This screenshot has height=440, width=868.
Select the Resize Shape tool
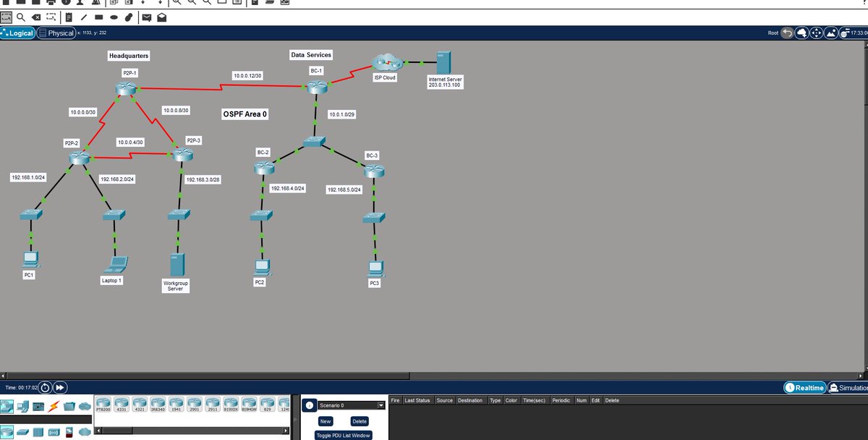coord(51,17)
